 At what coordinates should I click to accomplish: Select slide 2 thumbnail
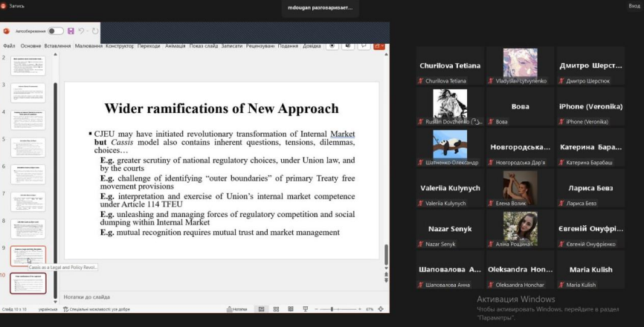(x=28, y=65)
